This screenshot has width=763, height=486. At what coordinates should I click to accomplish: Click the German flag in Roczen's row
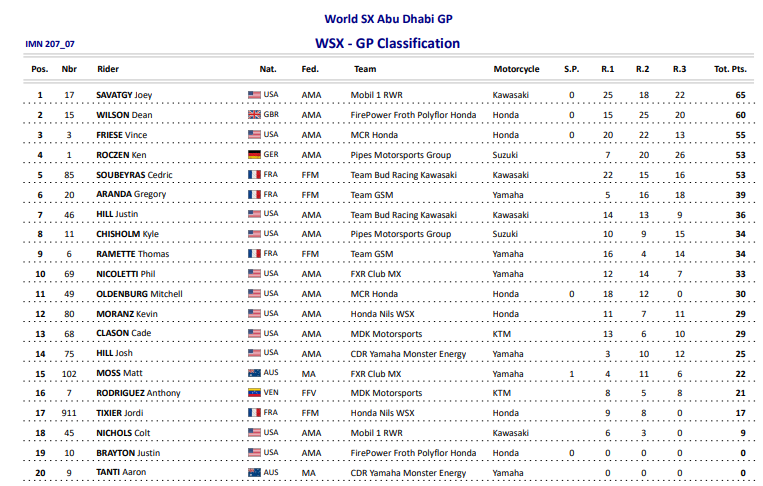coord(254,155)
